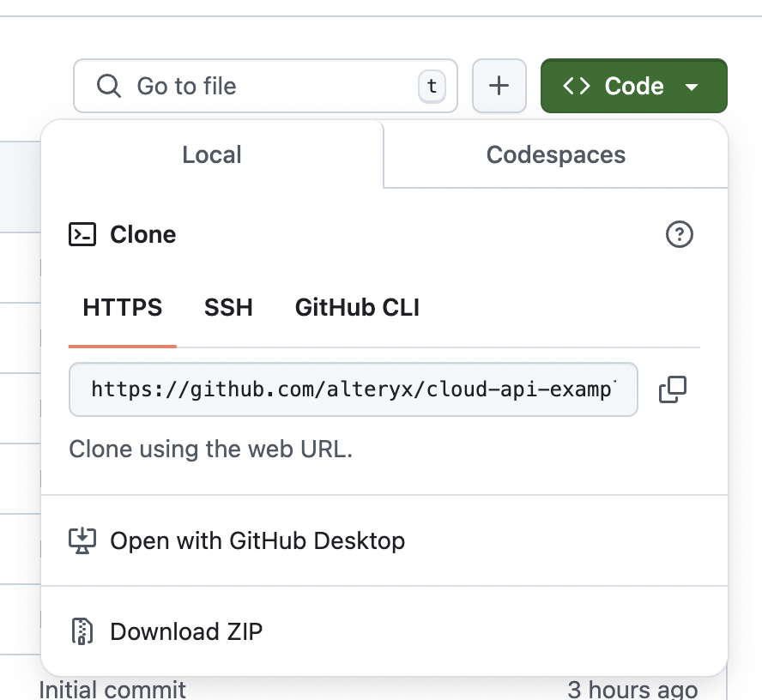Click the angle brackets icon on Code
The height and width of the screenshot is (700, 762).
coord(577,86)
